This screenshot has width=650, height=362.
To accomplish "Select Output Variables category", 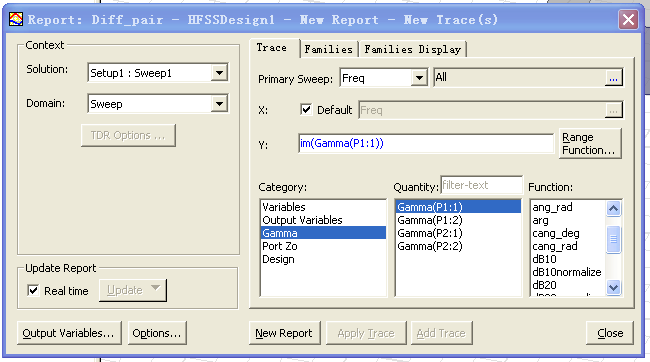I will click(323, 220).
